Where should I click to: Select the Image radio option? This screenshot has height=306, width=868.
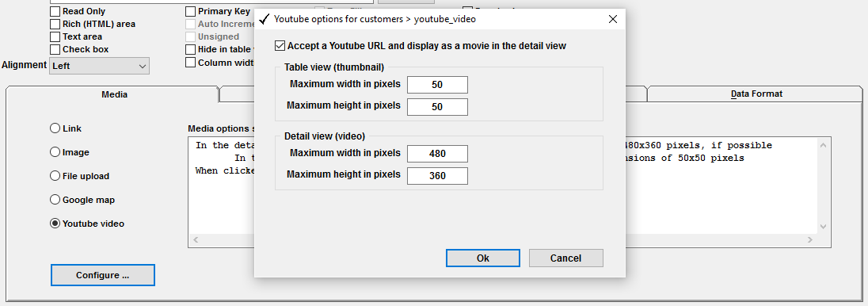(55, 152)
